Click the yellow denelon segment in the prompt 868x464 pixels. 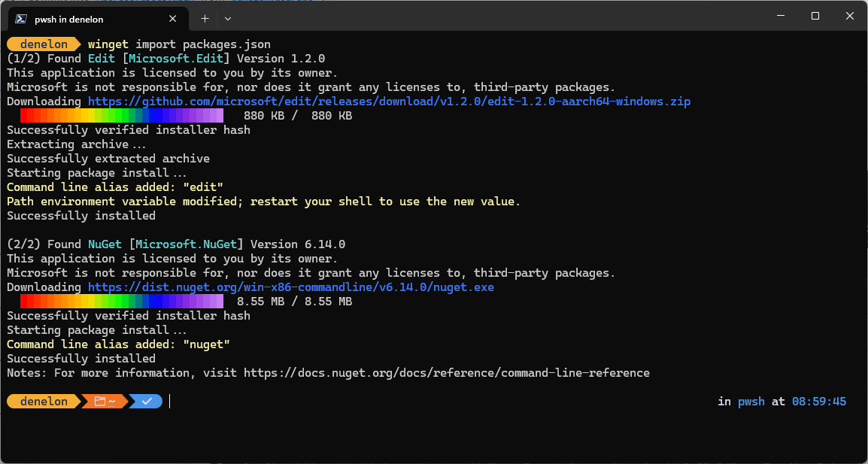(41, 401)
